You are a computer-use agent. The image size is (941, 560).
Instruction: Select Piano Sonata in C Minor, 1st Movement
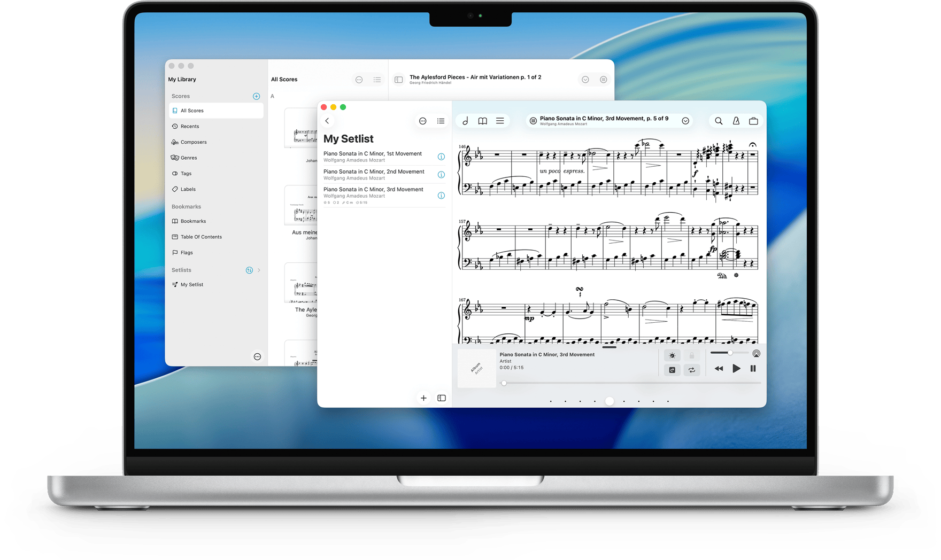coord(384,157)
